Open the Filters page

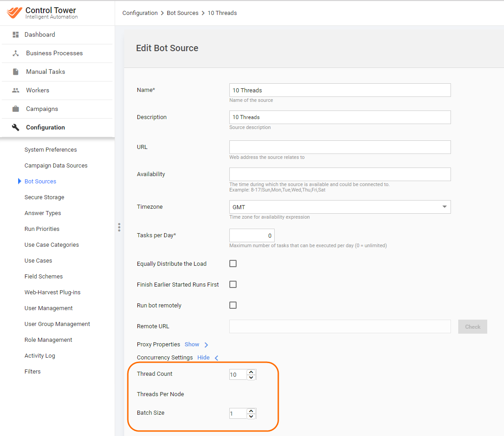pyautogui.click(x=33, y=371)
